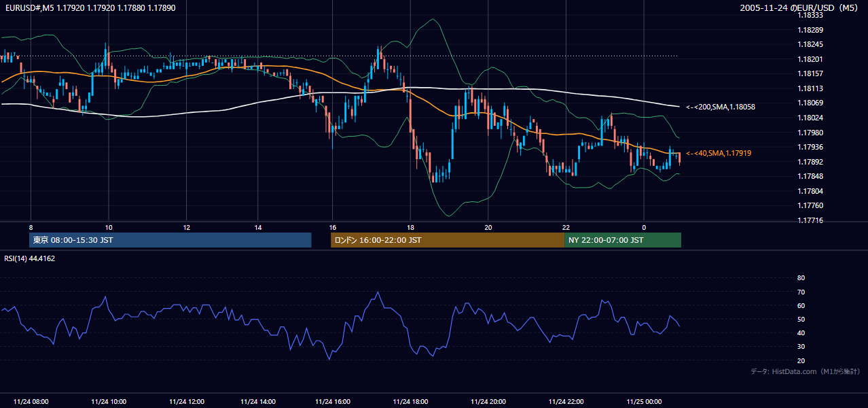Click hour label 0 under price chart
Viewport: 868px width, 408px height.
pos(644,227)
